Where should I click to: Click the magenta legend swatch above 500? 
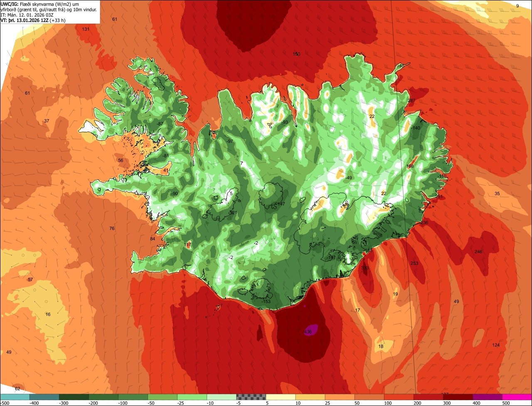point(517,397)
